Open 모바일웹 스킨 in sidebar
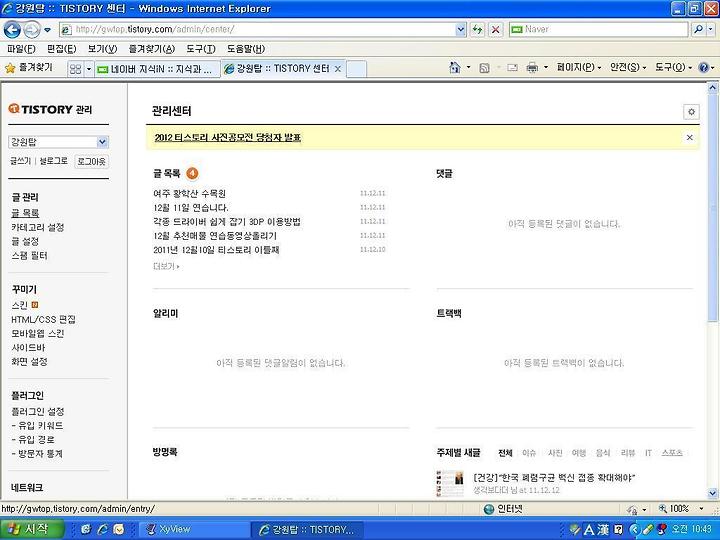Screen dimensions: 720x540 point(38,334)
